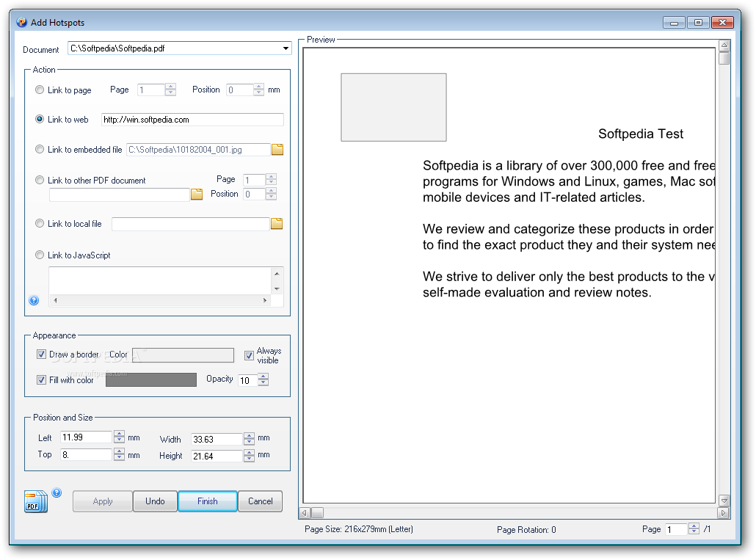The height and width of the screenshot is (560, 756).
Task: Click the Opacity value field
Action: pos(248,380)
